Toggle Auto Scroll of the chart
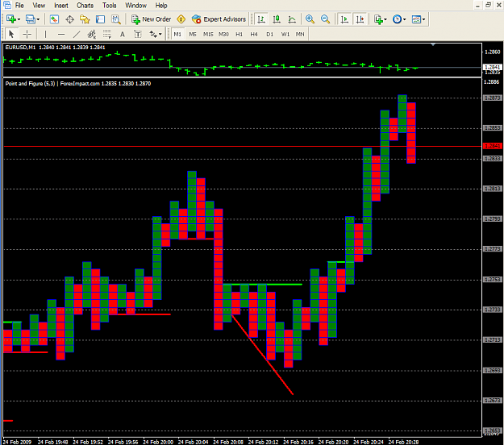 pyautogui.click(x=344, y=19)
